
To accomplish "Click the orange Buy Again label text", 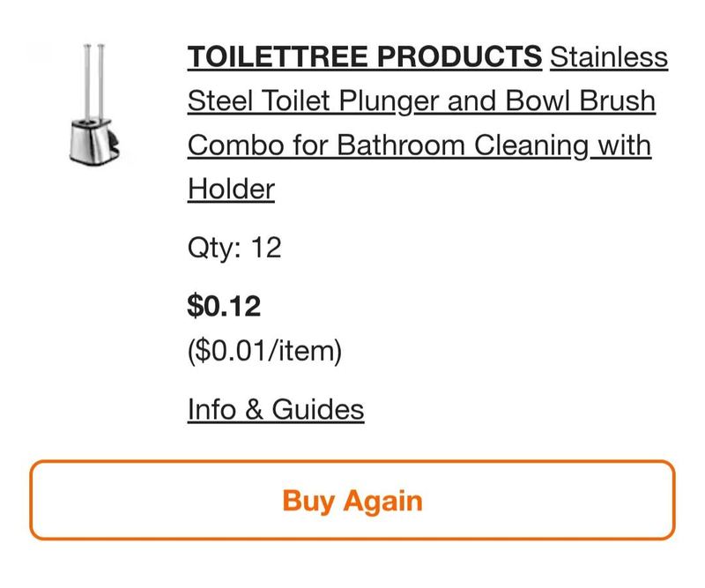I will point(352,501).
